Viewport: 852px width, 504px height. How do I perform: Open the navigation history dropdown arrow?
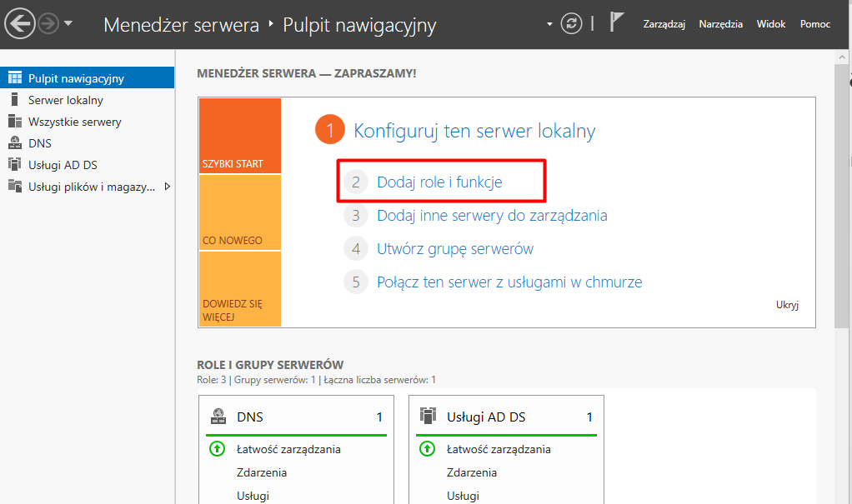tap(68, 24)
